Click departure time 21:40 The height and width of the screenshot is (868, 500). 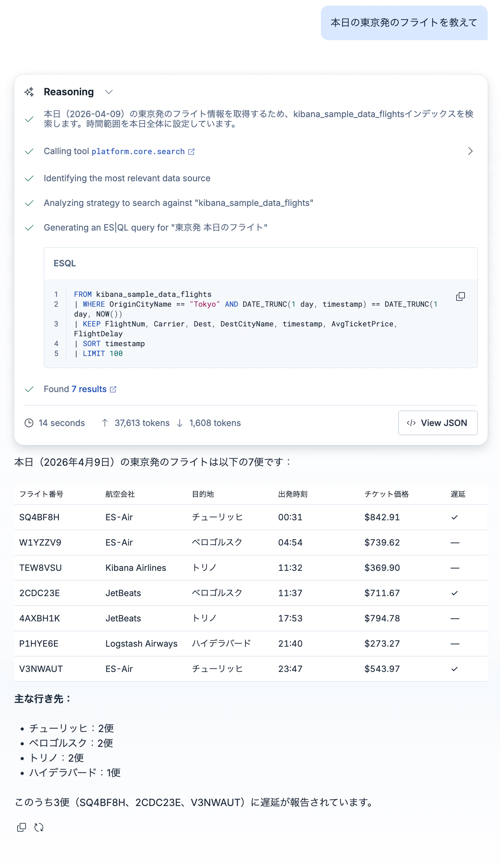290,644
